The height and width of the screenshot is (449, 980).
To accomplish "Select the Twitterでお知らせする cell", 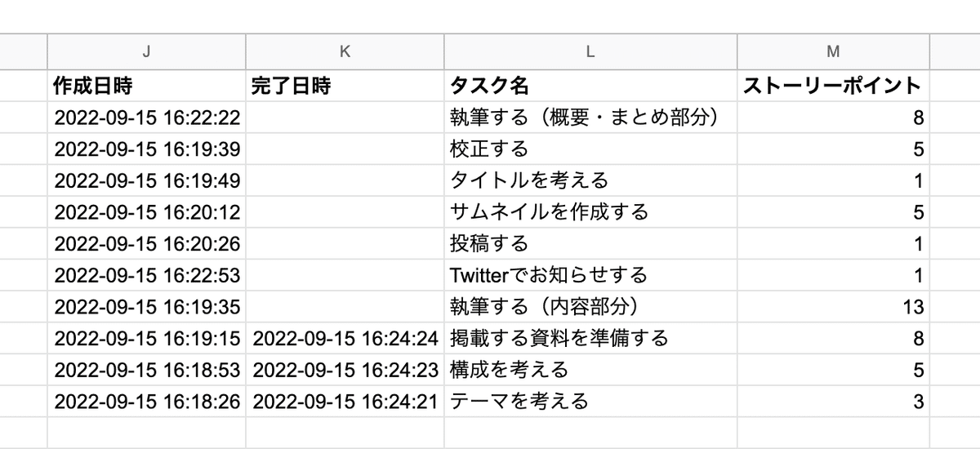I will click(590, 275).
